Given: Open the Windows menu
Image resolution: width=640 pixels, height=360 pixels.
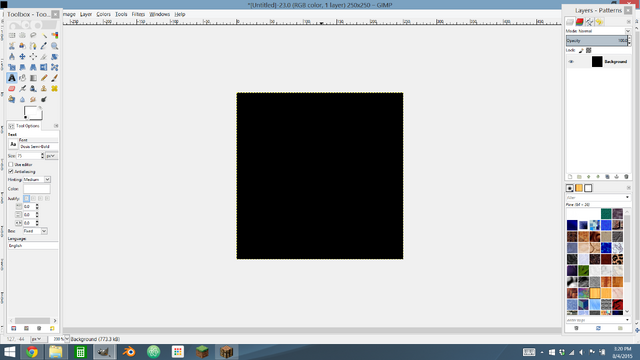Looking at the screenshot, I should (160, 14).
